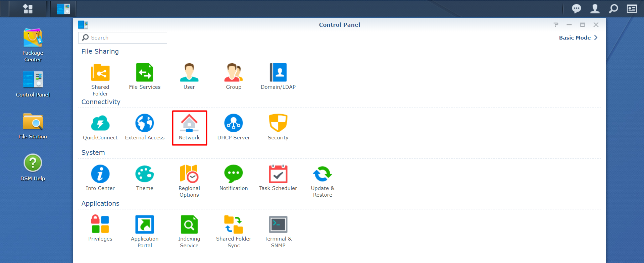Open DSM Help from desktop
This screenshot has width=644, height=263.
(33, 168)
